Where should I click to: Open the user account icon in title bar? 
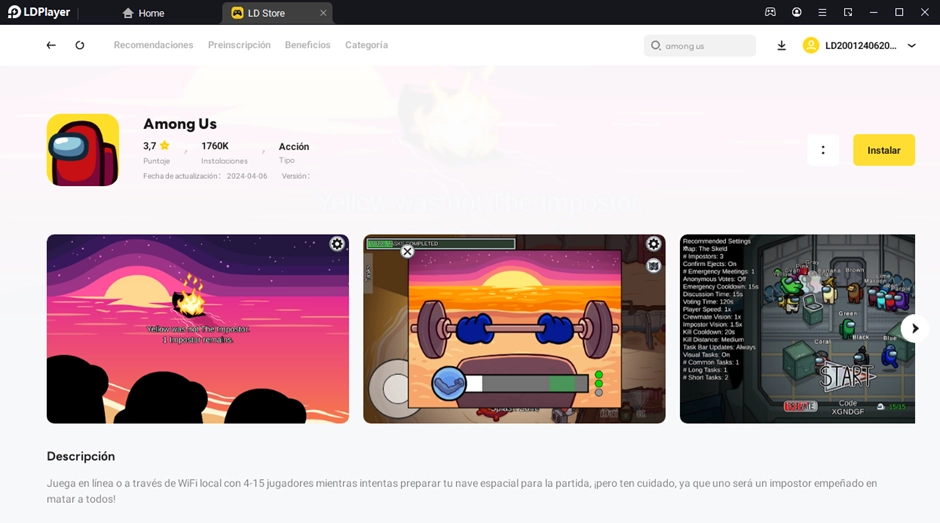tap(796, 12)
